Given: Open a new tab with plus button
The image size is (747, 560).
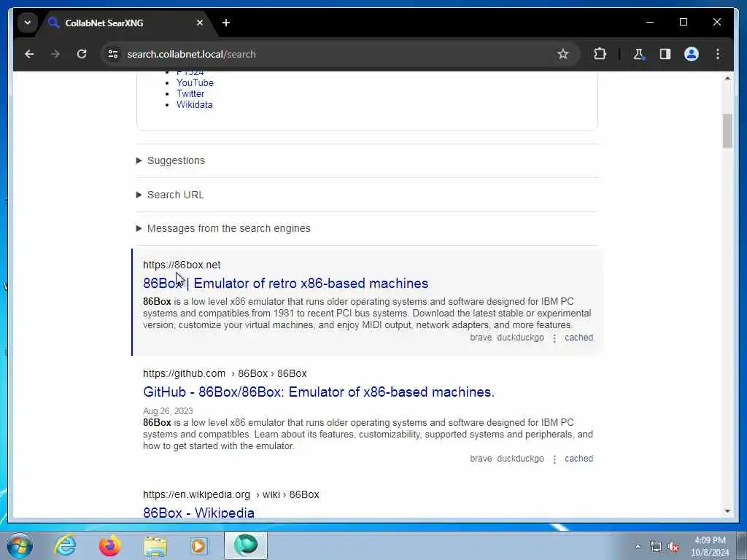Looking at the screenshot, I should click(x=226, y=23).
